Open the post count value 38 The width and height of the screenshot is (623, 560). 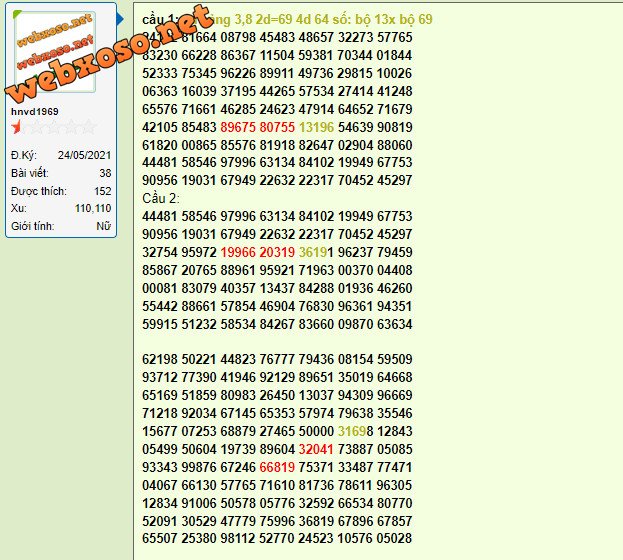coord(105,173)
